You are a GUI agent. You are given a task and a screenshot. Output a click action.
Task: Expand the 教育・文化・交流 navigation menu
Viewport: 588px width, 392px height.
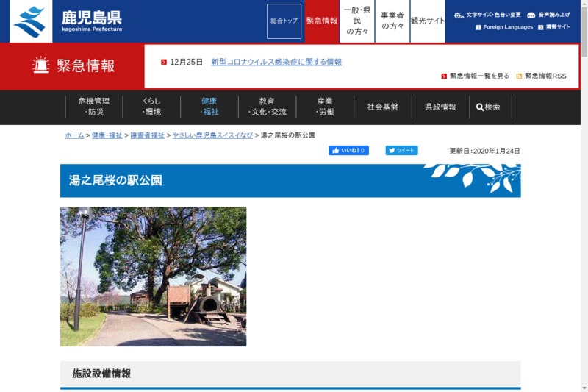pyautogui.click(x=267, y=107)
